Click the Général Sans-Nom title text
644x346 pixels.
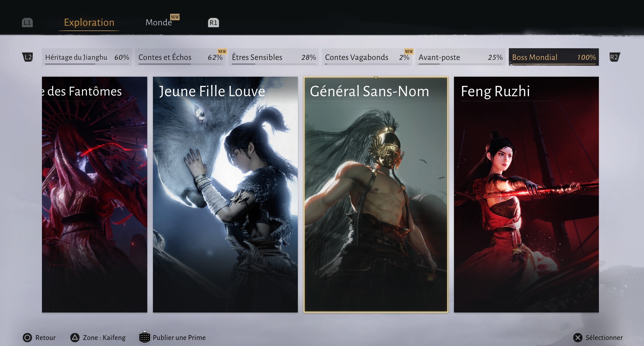(x=369, y=91)
